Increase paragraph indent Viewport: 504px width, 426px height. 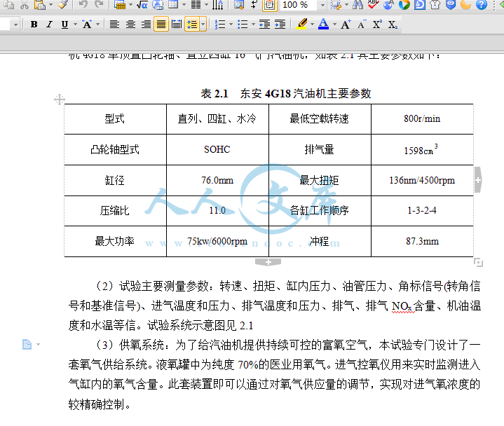tap(280, 25)
